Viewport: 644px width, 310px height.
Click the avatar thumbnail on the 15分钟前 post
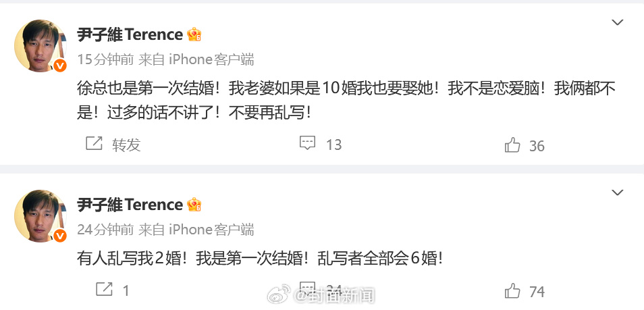[40, 45]
